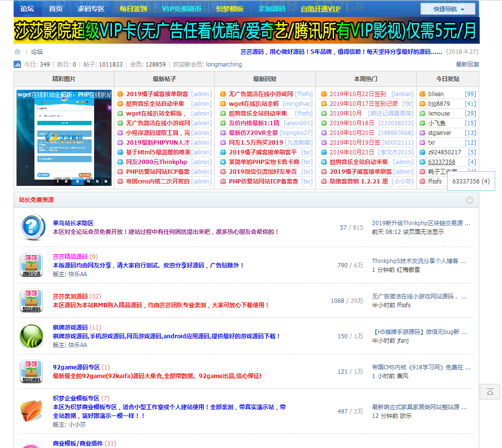Open user 63337358 in today's posters
Viewport: 502px width, 448px height.
[441, 162]
